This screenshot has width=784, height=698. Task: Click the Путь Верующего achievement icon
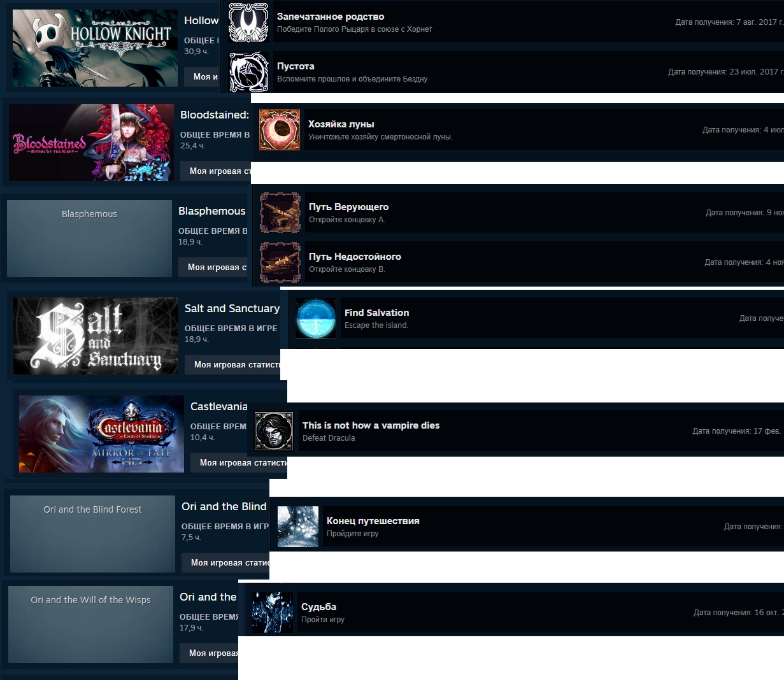point(280,213)
